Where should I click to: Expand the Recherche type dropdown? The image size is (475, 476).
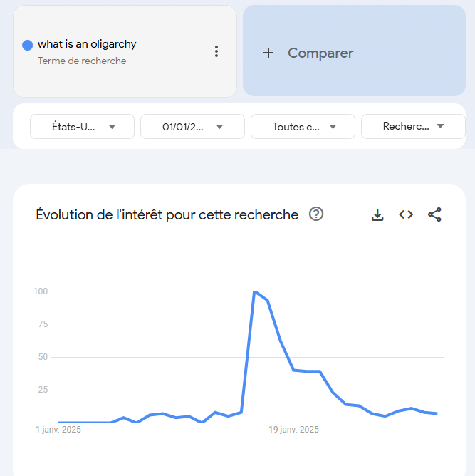point(413,127)
